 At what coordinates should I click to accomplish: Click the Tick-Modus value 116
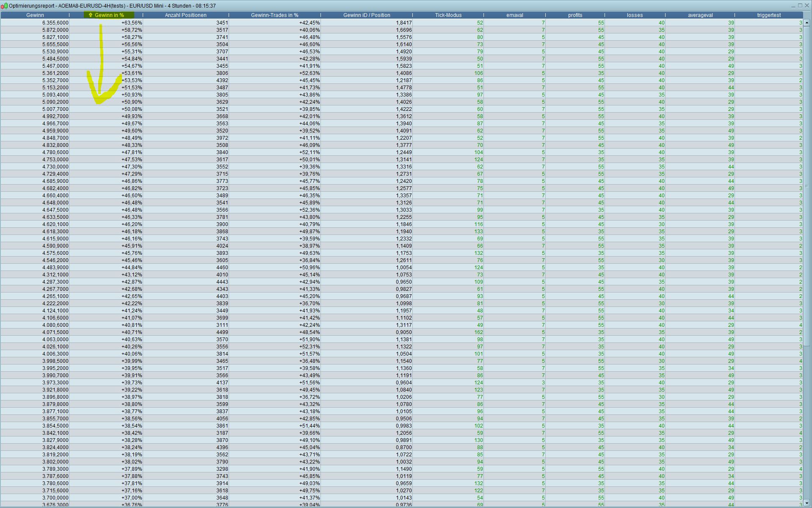pyautogui.click(x=479, y=224)
